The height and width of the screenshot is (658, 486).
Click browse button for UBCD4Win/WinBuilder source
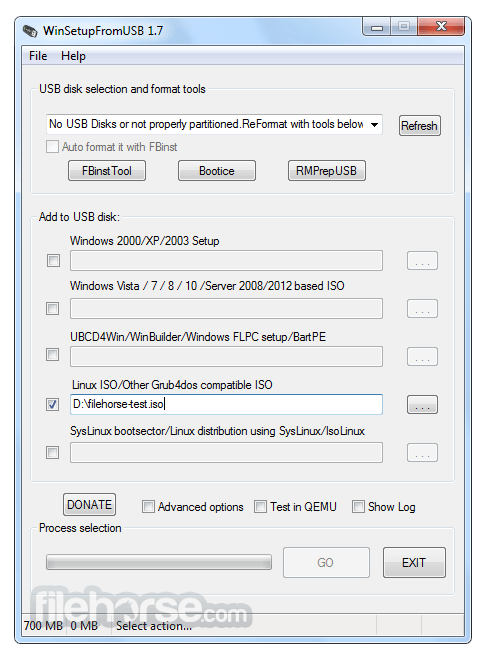[x=422, y=356]
